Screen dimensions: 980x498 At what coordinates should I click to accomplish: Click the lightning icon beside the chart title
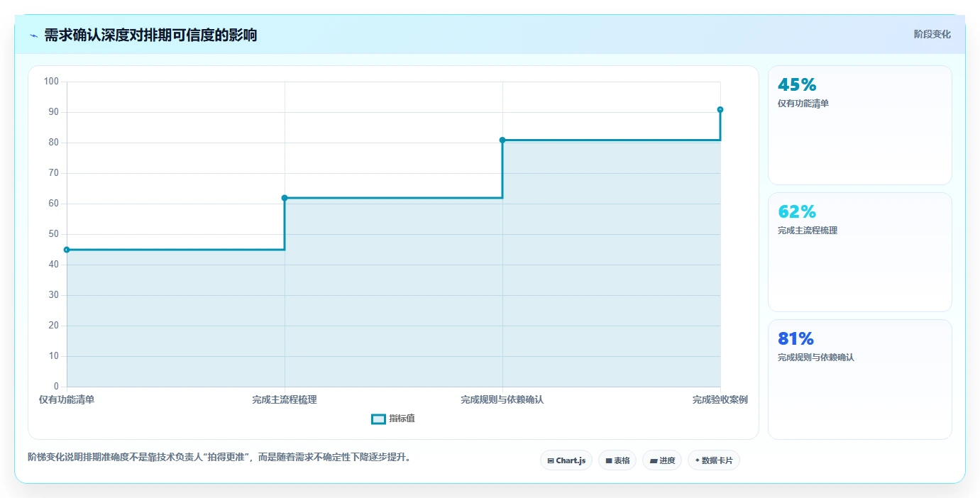[34, 35]
